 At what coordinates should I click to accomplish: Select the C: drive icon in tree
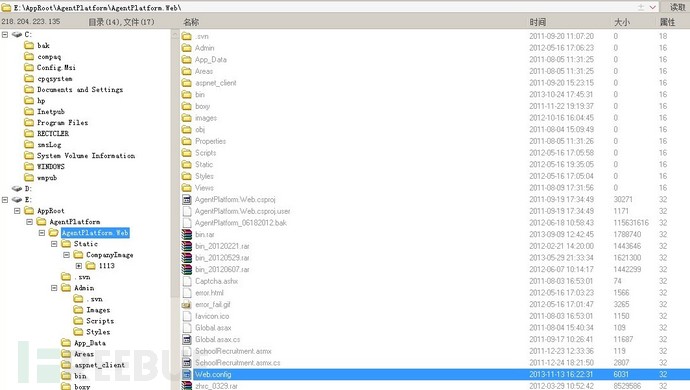17,34
